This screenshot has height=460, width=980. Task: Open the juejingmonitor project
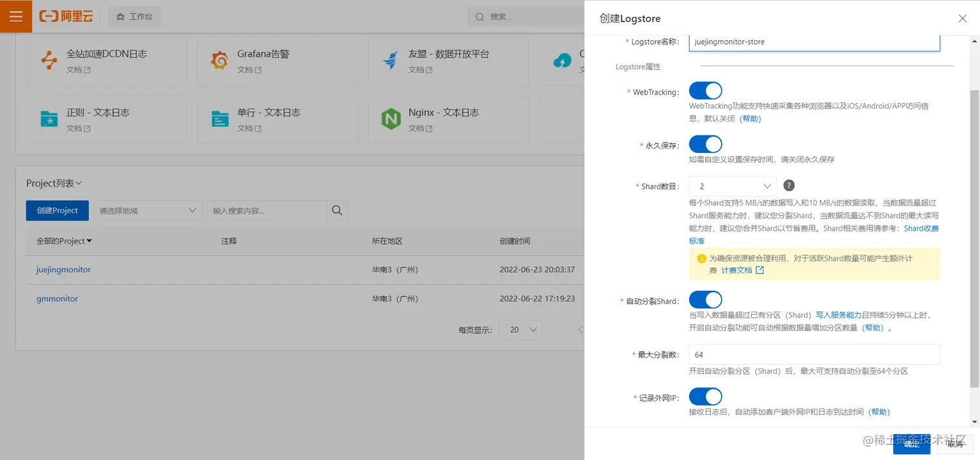pyautogui.click(x=64, y=270)
